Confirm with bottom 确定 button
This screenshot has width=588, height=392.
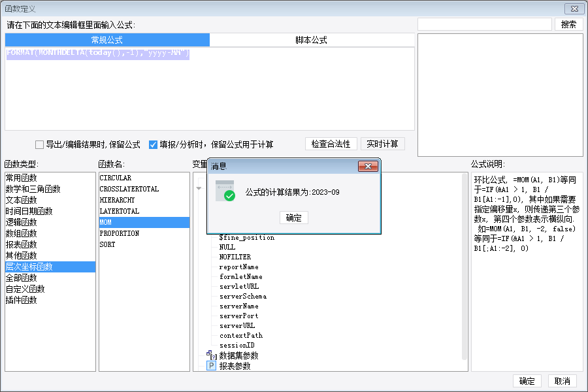click(x=527, y=381)
